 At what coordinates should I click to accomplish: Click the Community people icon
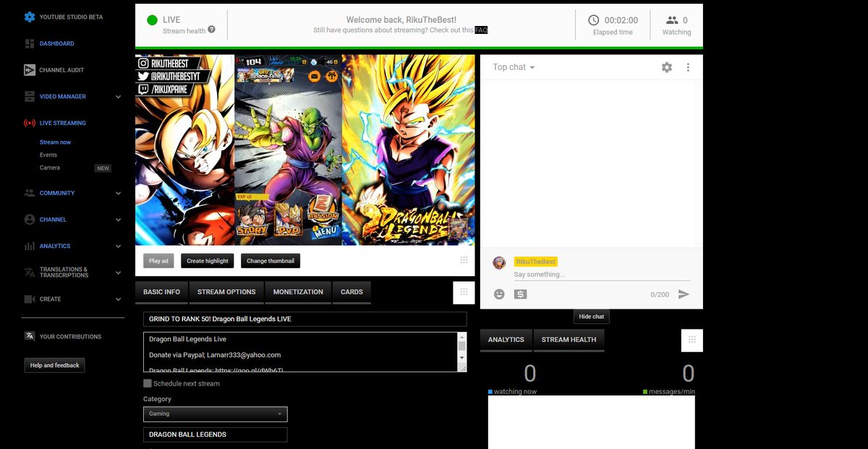(x=30, y=193)
